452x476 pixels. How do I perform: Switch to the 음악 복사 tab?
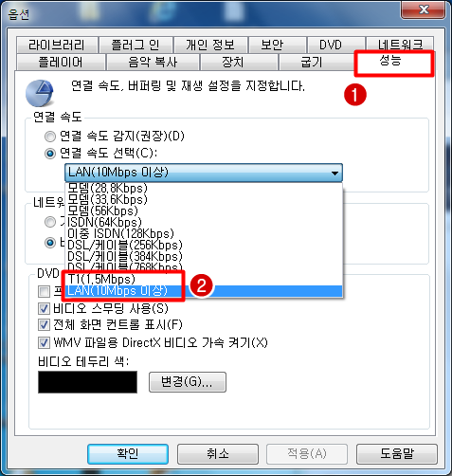pyautogui.click(x=153, y=62)
